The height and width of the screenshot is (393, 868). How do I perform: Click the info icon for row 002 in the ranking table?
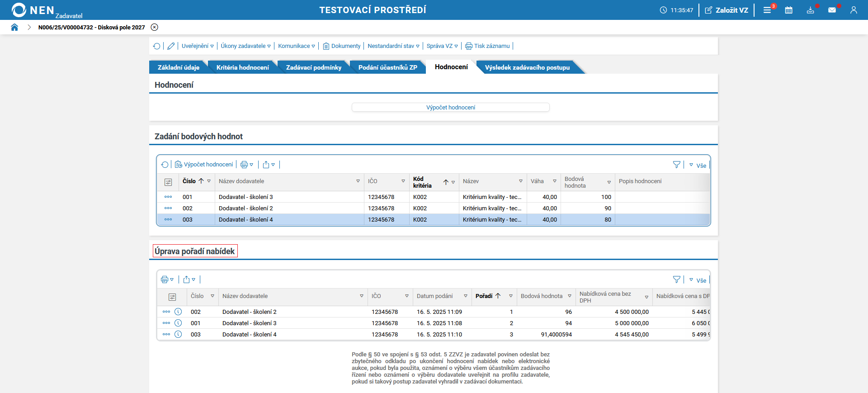(178, 312)
